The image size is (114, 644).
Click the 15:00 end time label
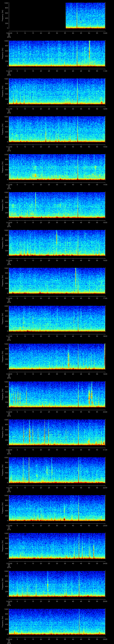pyautogui.click(x=105, y=223)
